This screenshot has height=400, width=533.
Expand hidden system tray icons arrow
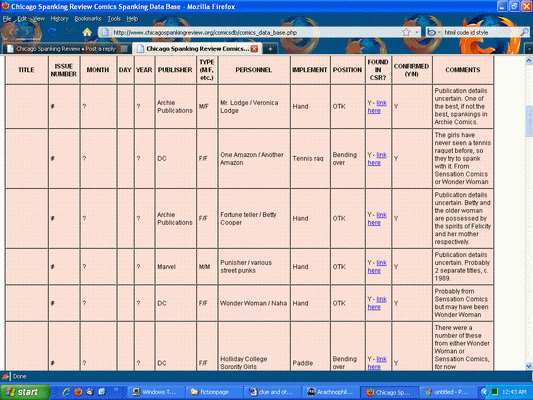pyautogui.click(x=484, y=392)
